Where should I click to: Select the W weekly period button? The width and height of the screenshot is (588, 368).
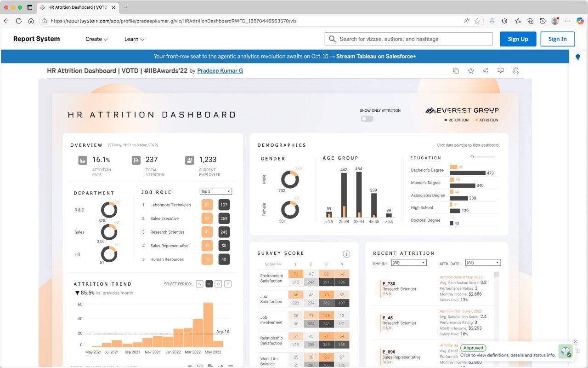tap(199, 284)
